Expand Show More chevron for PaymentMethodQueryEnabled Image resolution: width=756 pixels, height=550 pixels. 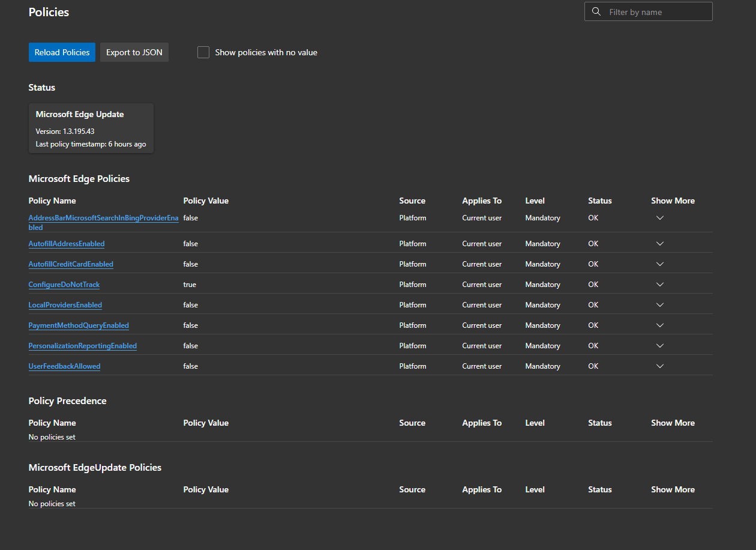pyautogui.click(x=660, y=325)
